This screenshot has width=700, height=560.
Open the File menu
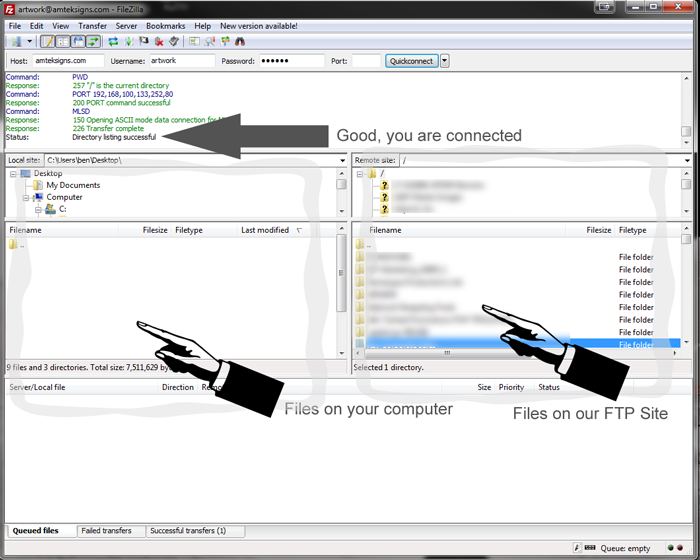click(15, 26)
